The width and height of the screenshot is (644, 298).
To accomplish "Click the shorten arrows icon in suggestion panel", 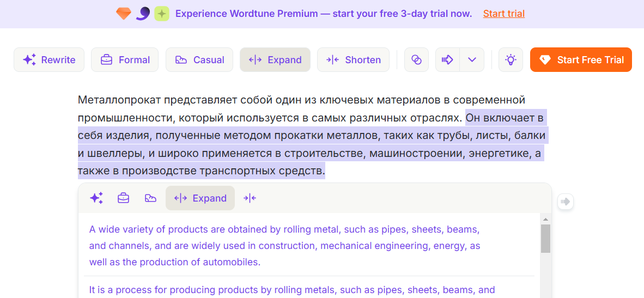I will point(250,198).
